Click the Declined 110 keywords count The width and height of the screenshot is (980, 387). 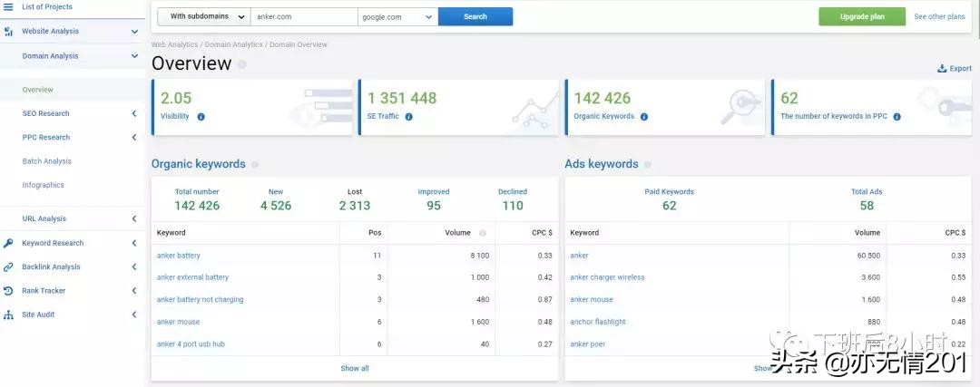(513, 206)
